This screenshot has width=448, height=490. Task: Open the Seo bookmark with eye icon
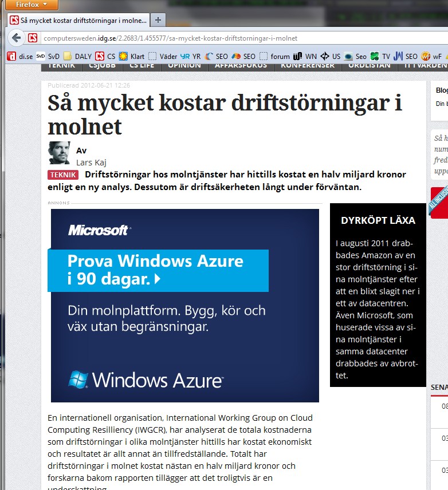point(355,56)
